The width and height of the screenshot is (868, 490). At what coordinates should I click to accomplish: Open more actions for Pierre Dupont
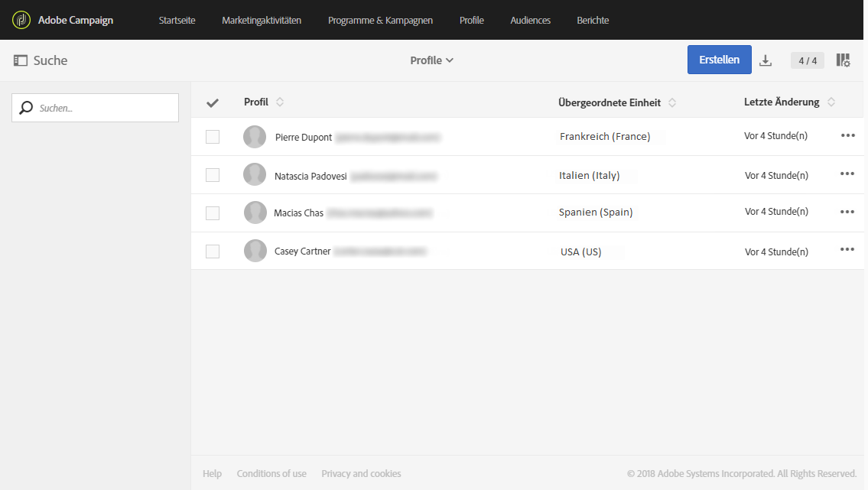(x=847, y=135)
